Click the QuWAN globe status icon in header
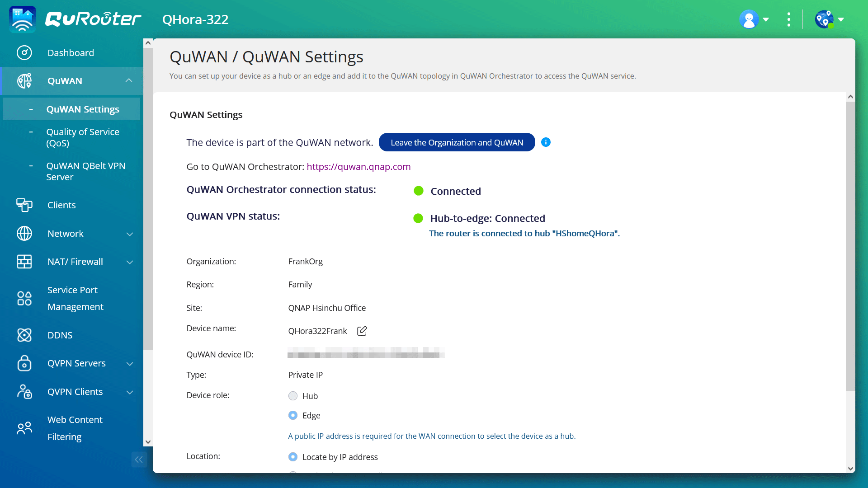 tap(824, 19)
